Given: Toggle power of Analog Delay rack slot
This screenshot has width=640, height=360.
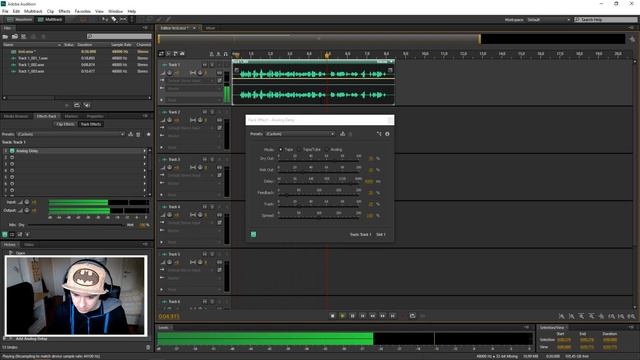Looking at the screenshot, I should [12, 151].
